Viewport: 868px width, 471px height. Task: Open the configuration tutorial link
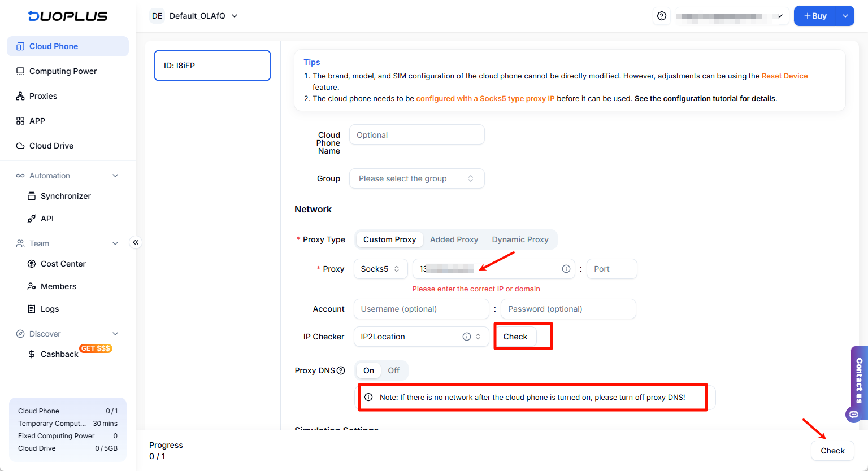[x=705, y=98]
